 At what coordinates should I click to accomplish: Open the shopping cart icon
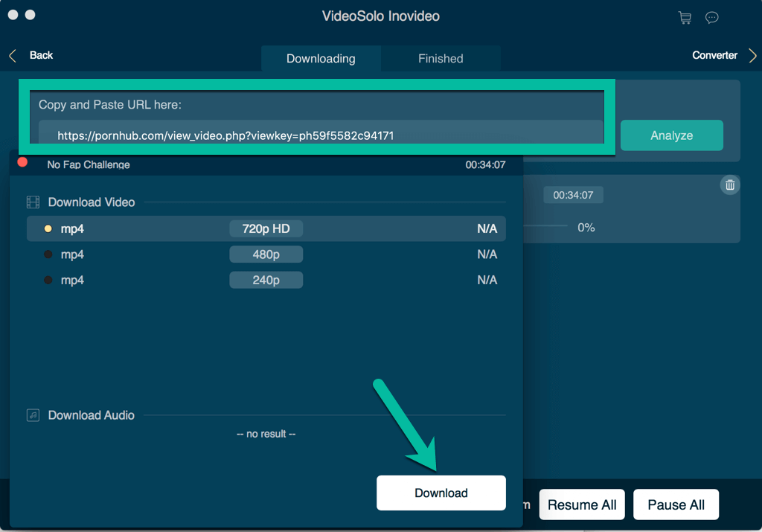pyautogui.click(x=685, y=18)
